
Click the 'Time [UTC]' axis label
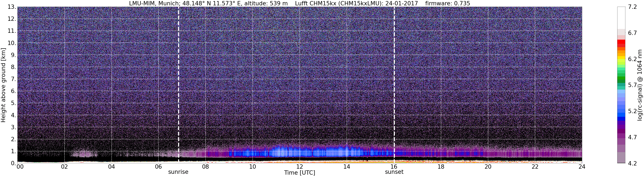tap(299, 173)
